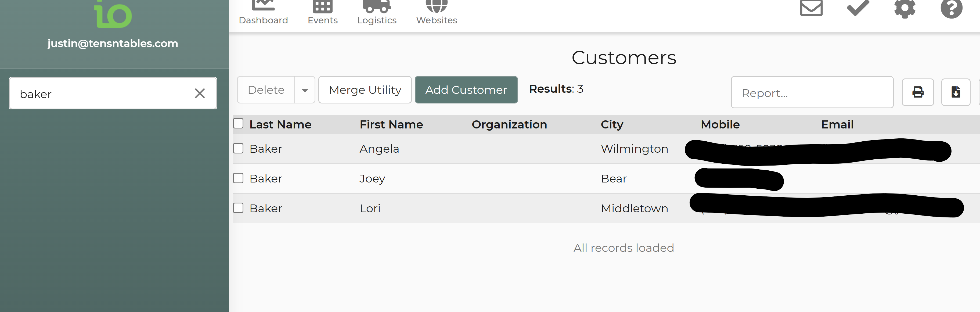The image size is (980, 312).
Task: Expand the Delete dropdown arrow
Action: point(305,90)
